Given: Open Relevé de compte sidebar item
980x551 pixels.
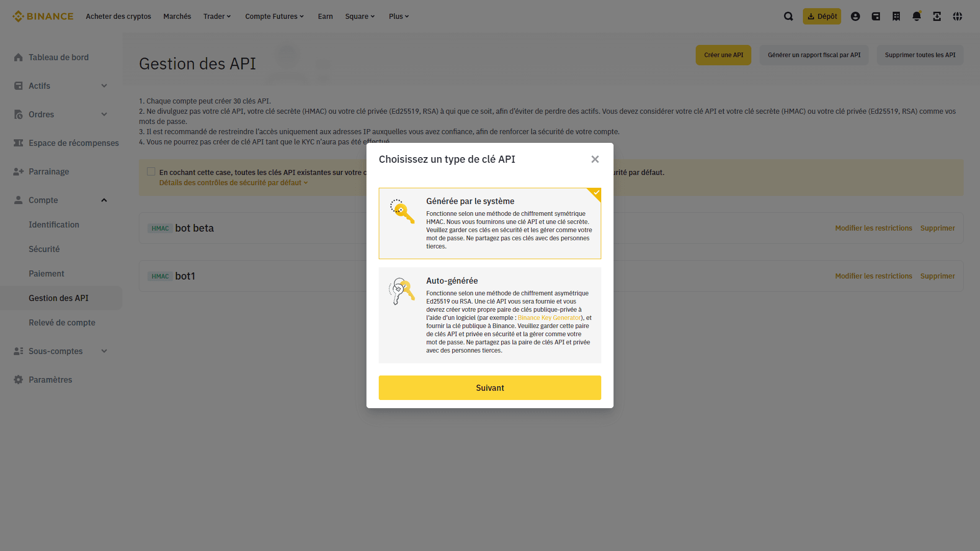Looking at the screenshot, I should click(61, 322).
